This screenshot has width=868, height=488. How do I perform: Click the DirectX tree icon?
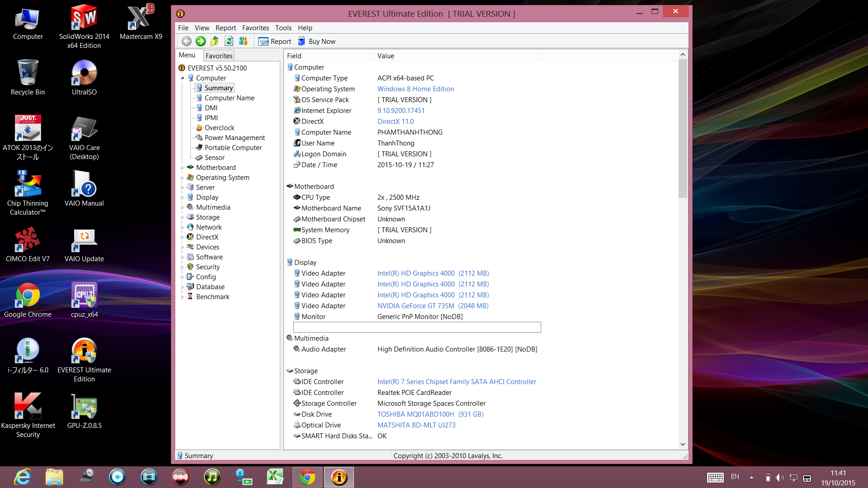[190, 237]
